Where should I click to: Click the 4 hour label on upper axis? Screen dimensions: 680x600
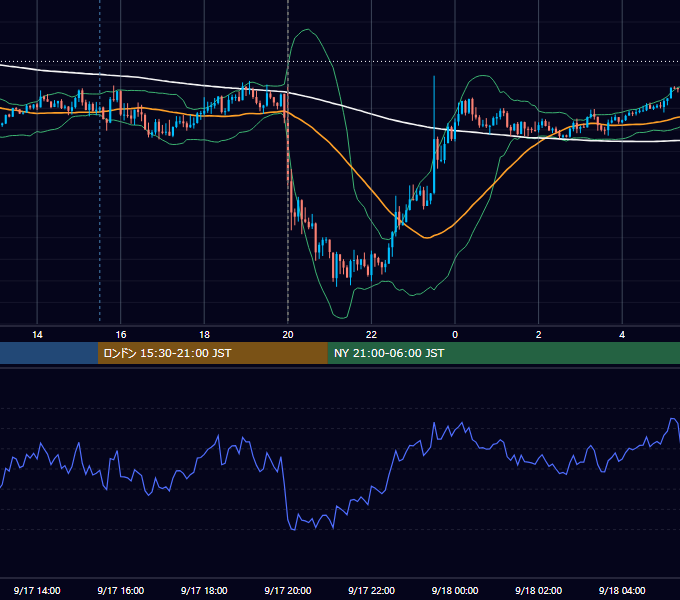[622, 335]
